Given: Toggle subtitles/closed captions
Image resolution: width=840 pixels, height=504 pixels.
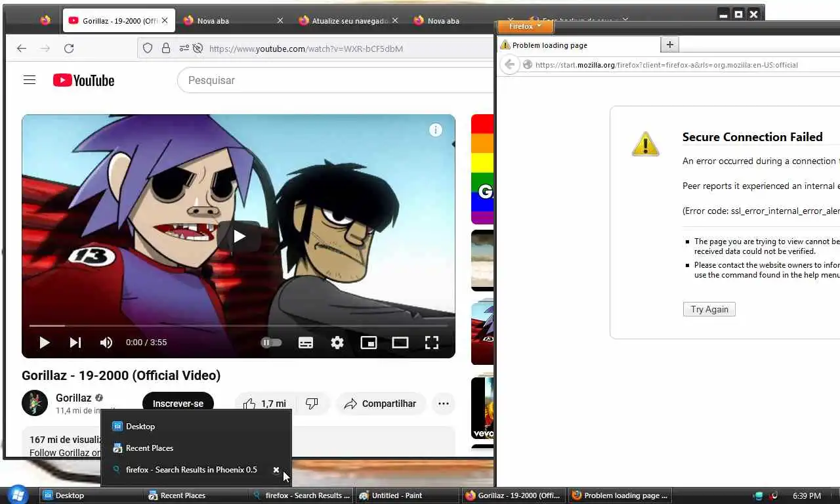Looking at the screenshot, I should [x=306, y=342].
